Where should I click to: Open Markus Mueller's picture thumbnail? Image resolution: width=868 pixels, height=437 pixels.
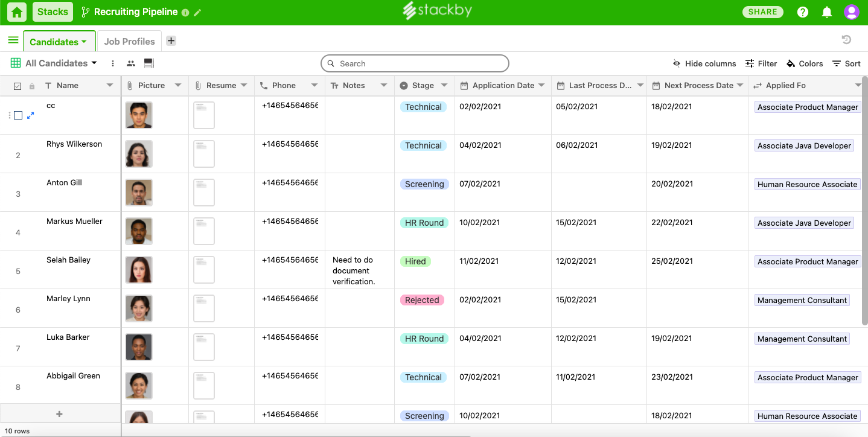(x=139, y=231)
